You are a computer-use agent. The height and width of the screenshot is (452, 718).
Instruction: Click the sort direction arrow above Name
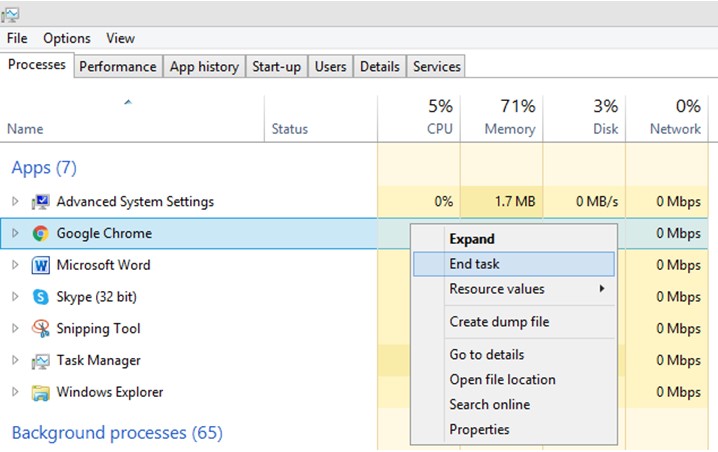[x=128, y=102]
